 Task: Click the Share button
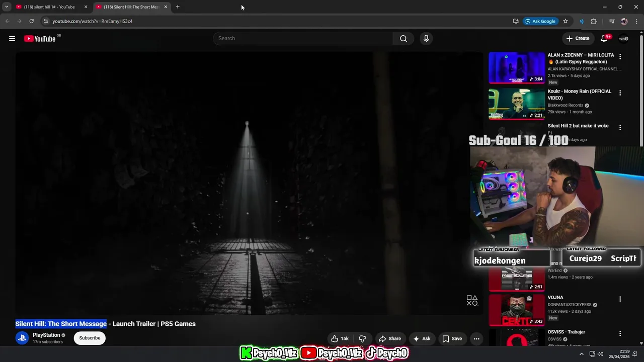click(x=390, y=339)
